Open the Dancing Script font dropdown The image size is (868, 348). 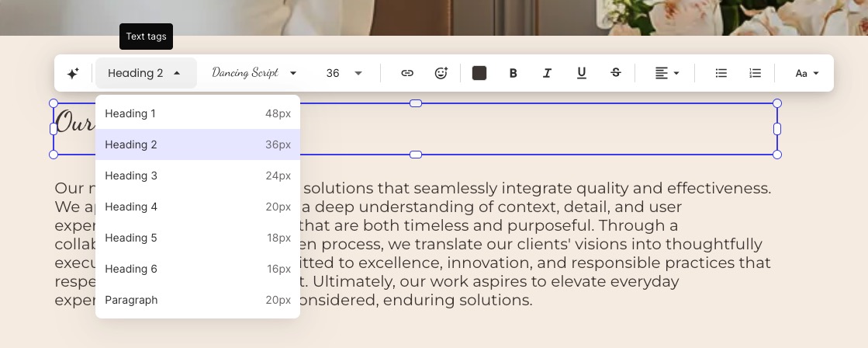[x=254, y=73]
